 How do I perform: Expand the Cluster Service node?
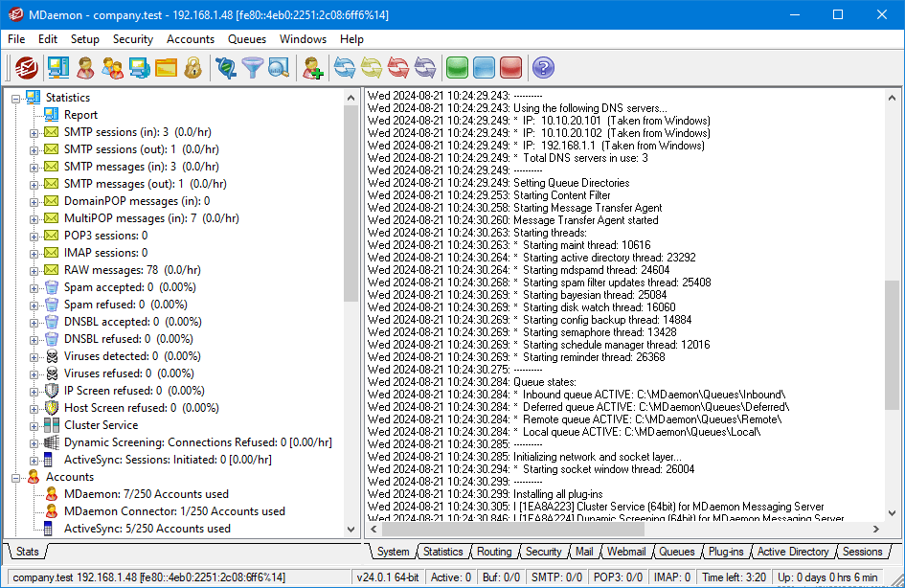pyautogui.click(x=34, y=426)
